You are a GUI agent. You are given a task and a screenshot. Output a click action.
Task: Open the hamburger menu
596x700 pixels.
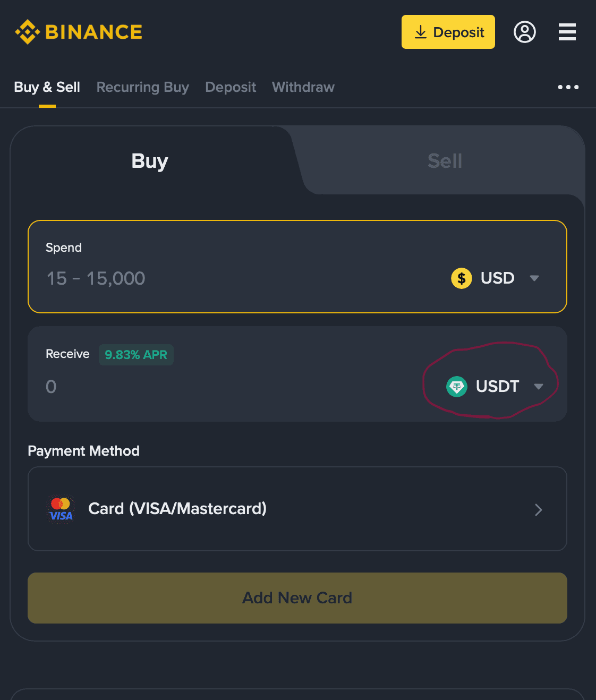pyautogui.click(x=567, y=32)
